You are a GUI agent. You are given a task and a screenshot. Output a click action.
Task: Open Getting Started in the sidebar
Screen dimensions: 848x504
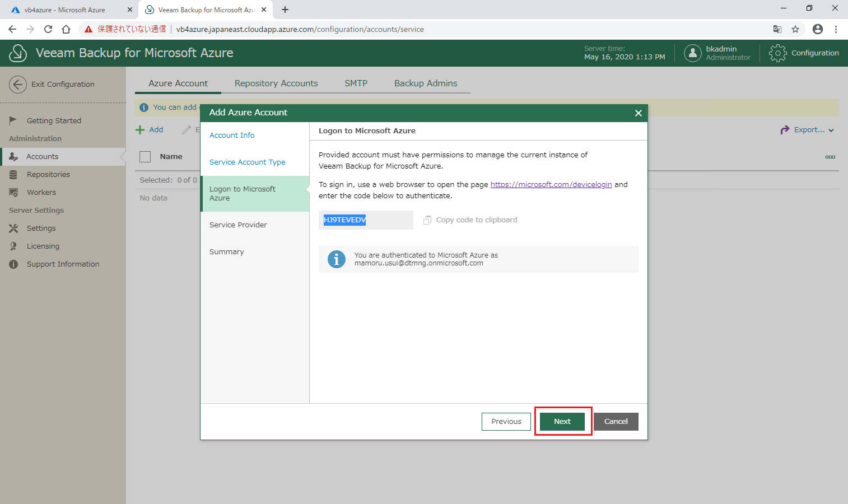[54, 120]
